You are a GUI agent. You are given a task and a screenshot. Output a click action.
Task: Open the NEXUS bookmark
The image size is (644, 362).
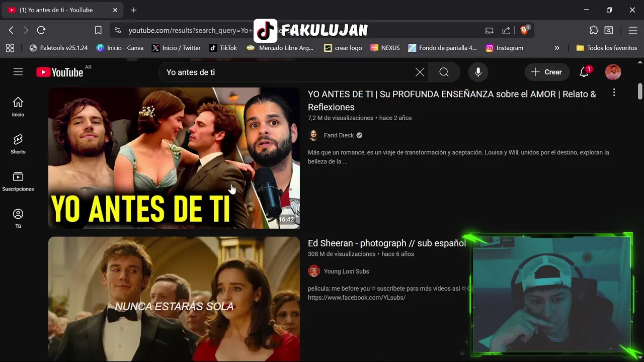pyautogui.click(x=385, y=48)
